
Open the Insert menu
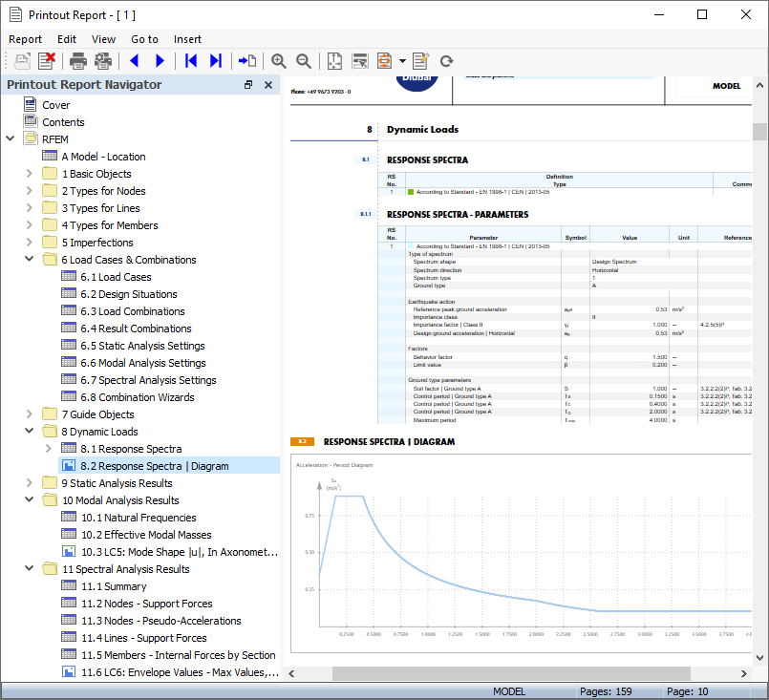pyautogui.click(x=187, y=39)
